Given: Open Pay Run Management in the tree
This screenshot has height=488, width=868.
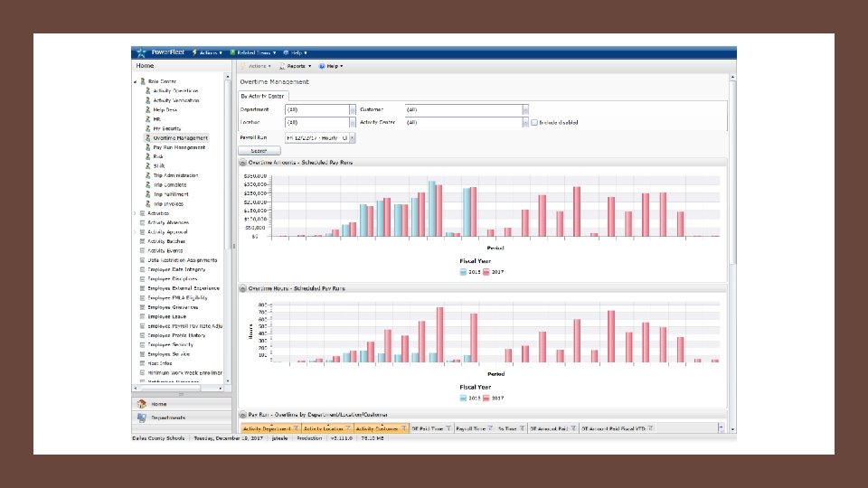Looking at the screenshot, I should (x=179, y=147).
